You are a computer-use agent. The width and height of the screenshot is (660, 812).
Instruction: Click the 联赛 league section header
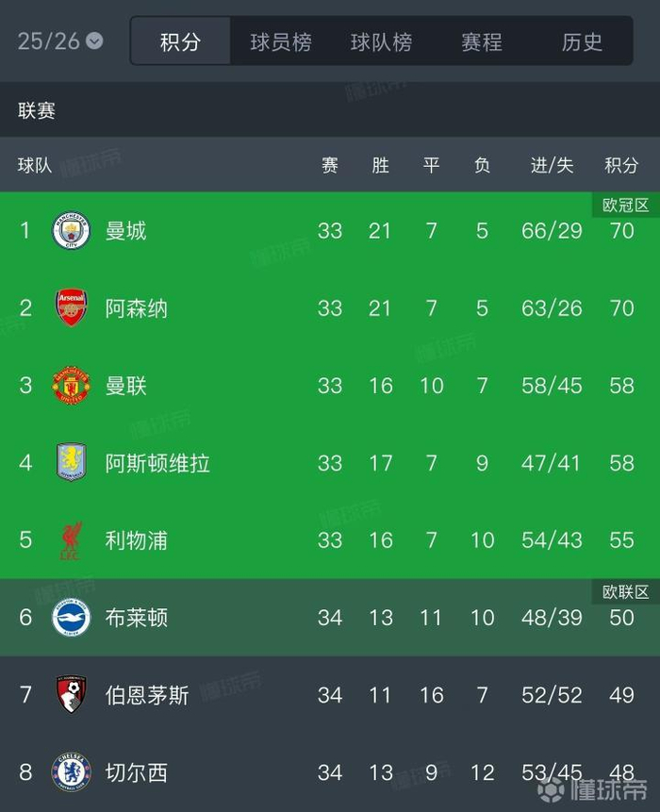[37, 110]
